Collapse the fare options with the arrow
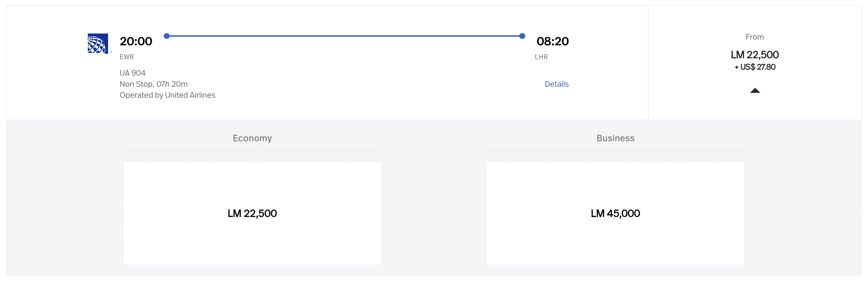Image resolution: width=868 pixels, height=281 pixels. [755, 91]
